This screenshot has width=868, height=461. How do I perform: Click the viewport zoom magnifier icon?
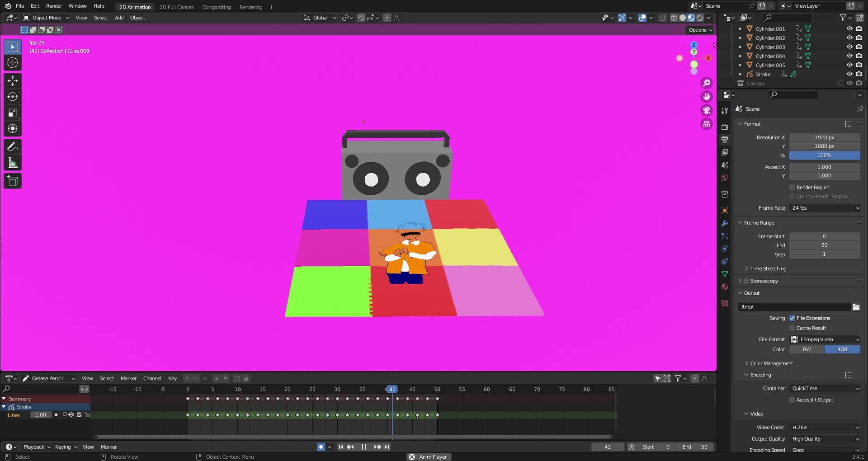[x=707, y=83]
